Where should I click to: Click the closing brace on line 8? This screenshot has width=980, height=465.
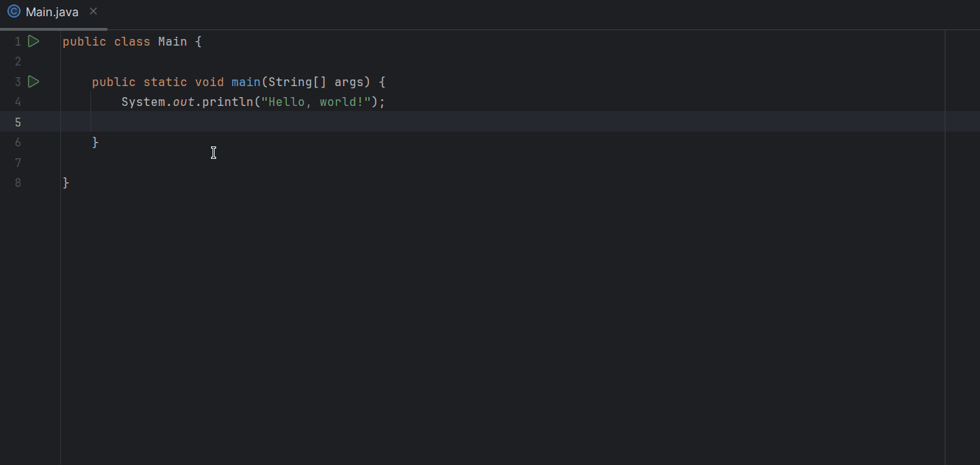click(66, 183)
